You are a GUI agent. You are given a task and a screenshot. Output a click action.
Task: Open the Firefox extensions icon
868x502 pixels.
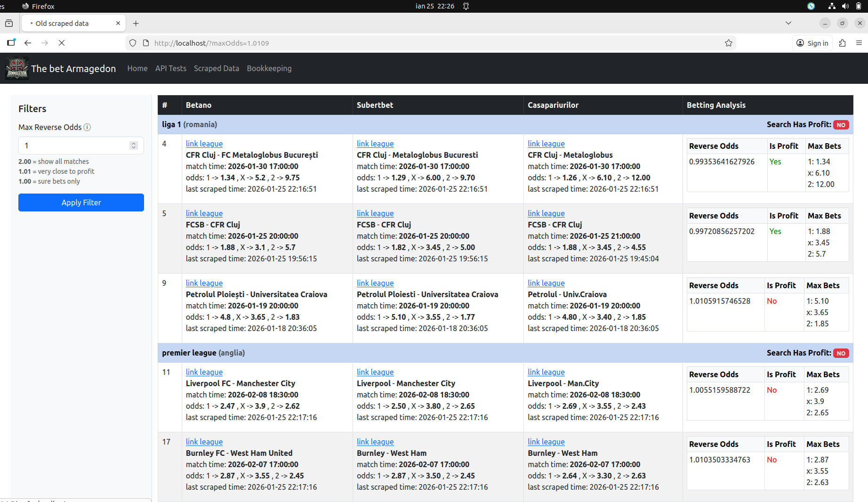pyautogui.click(x=842, y=43)
